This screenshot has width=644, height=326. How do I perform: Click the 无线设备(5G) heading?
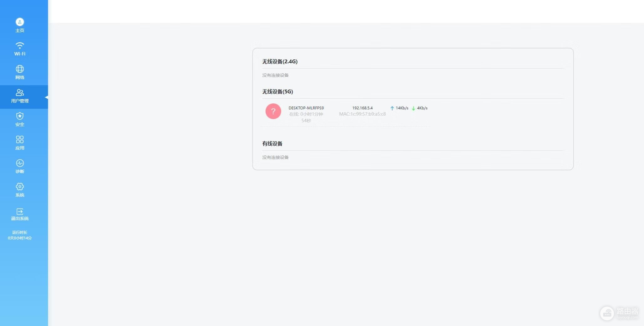[x=278, y=91]
